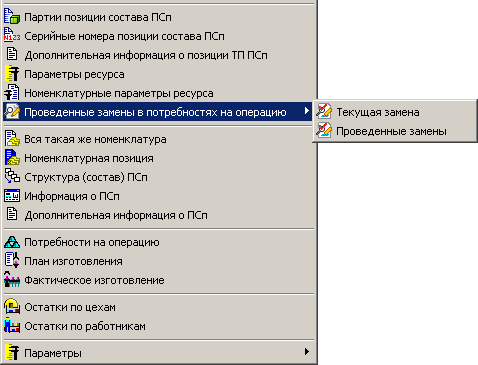Click the icon next to Текущая замена

click(324, 112)
